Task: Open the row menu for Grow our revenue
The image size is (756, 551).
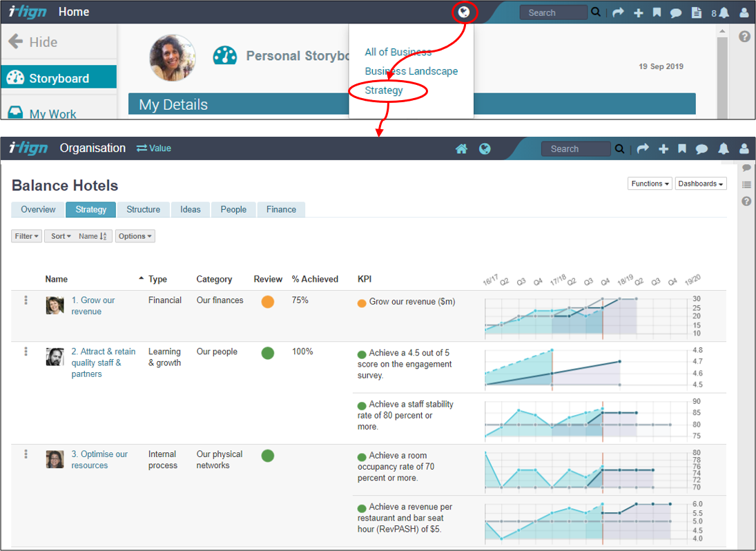Action: (26, 300)
